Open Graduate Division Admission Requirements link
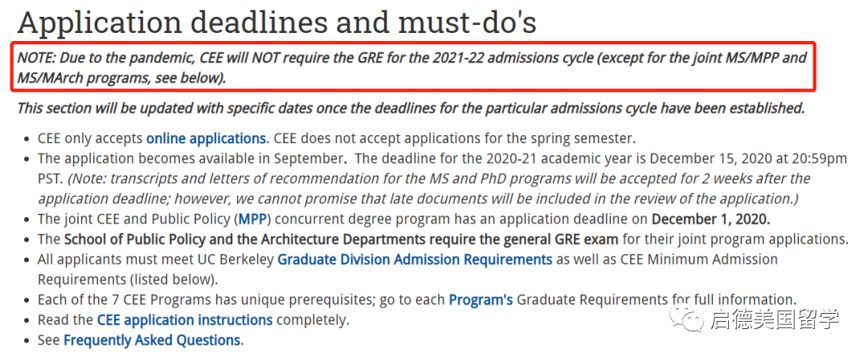 pyautogui.click(x=415, y=259)
